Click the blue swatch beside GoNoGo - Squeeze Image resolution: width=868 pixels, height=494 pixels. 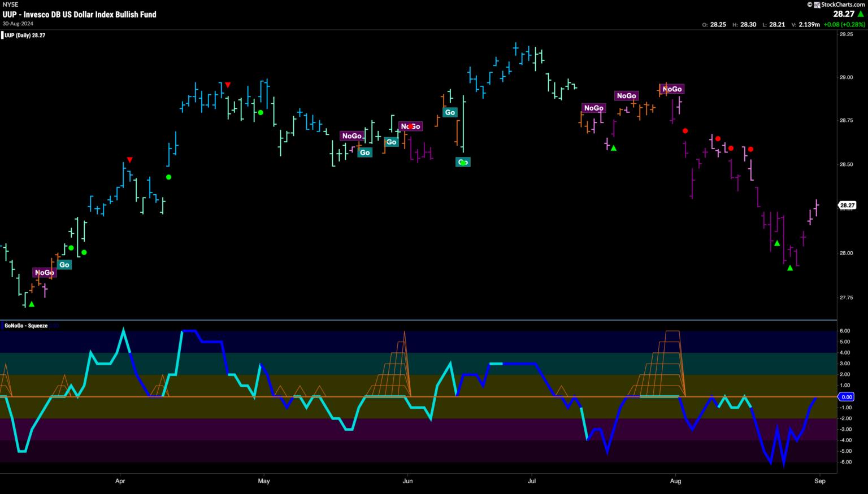(x=2, y=326)
